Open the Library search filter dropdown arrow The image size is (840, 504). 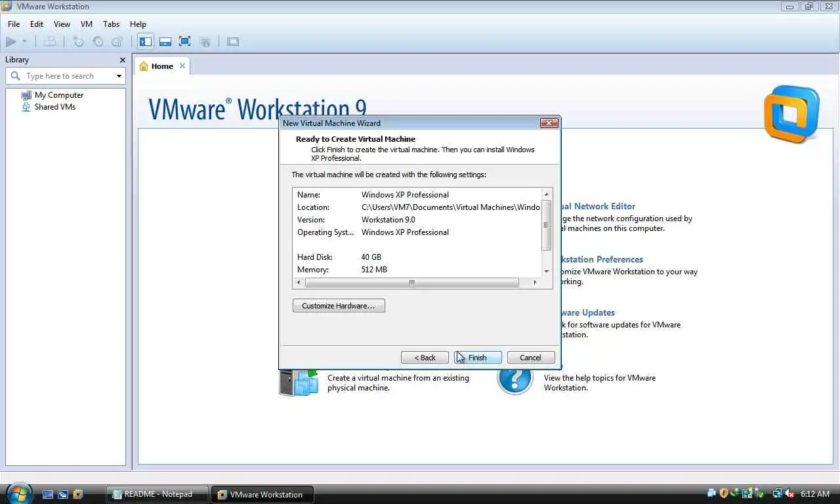(x=119, y=76)
